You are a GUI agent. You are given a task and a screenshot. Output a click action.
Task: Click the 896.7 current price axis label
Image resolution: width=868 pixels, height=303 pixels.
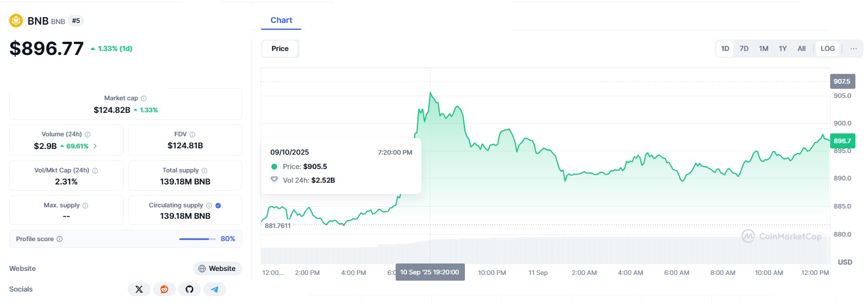(842, 141)
